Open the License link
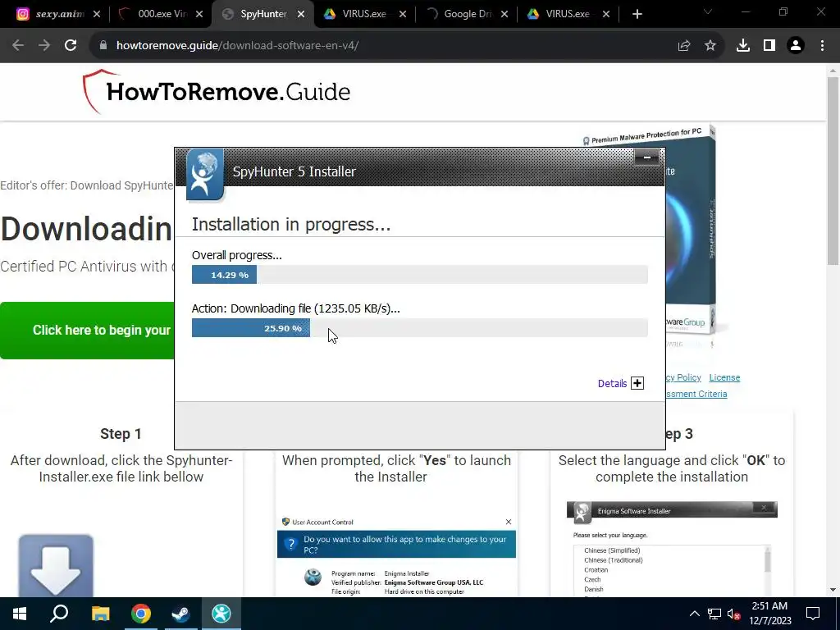Screen dimensions: 840x630 click(x=724, y=377)
